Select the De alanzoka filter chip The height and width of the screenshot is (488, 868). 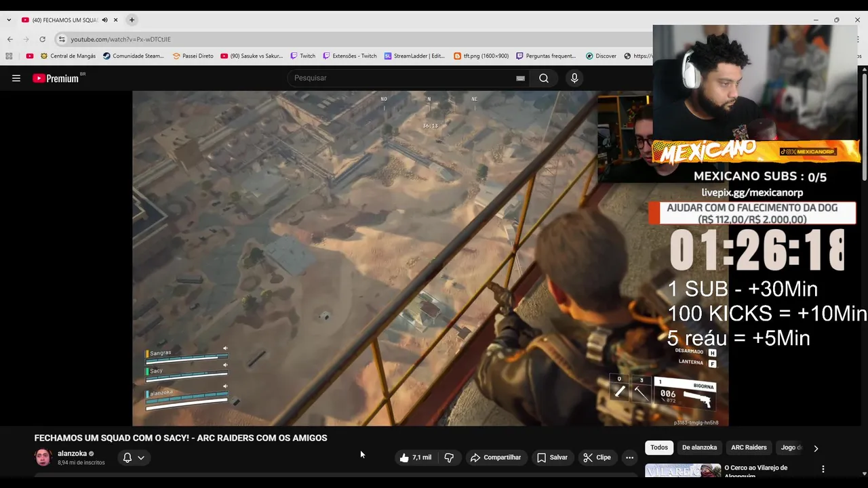(x=699, y=447)
